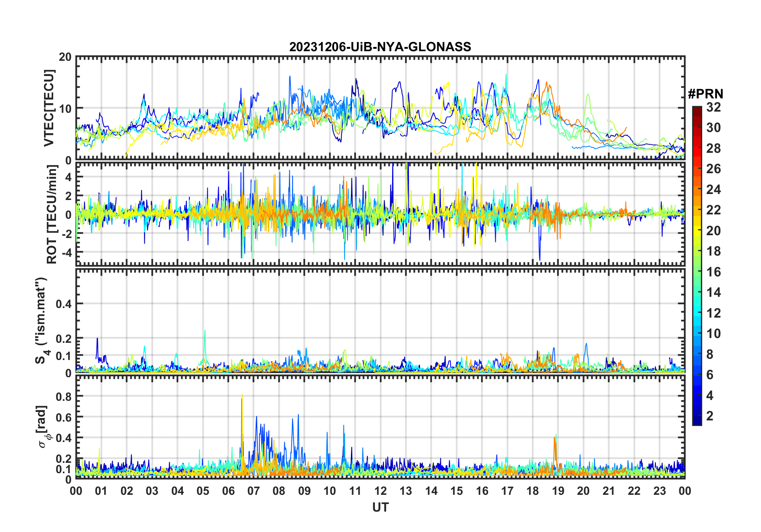Screen dimensions: 761x532
Task: Click the colorbar label 32
Action: pos(713,107)
